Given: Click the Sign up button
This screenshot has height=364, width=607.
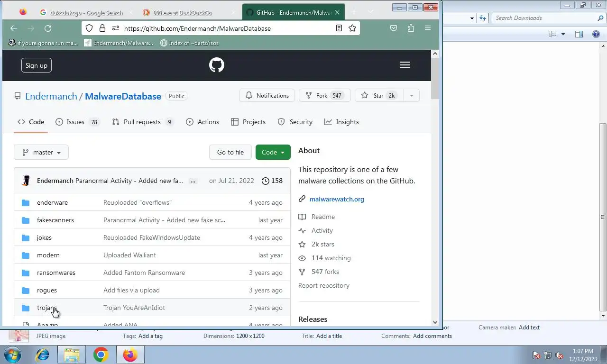Looking at the screenshot, I should 37,65.
